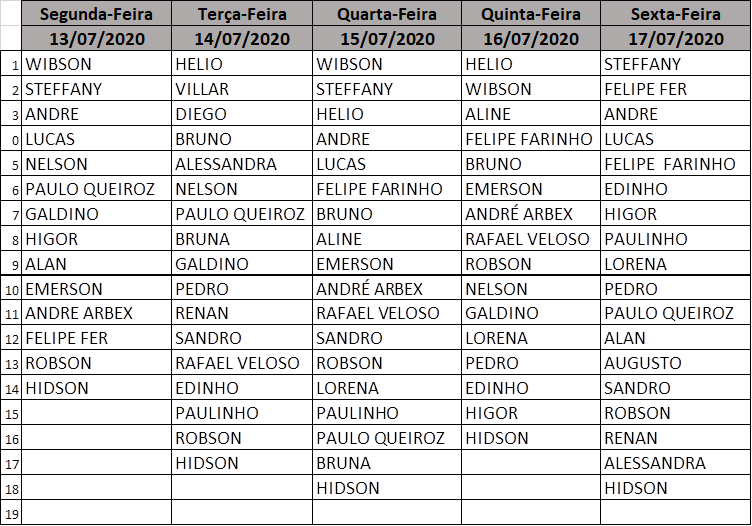The image size is (752, 526).
Task: Select the Segunda-Feira header cell
Action: click(x=96, y=13)
